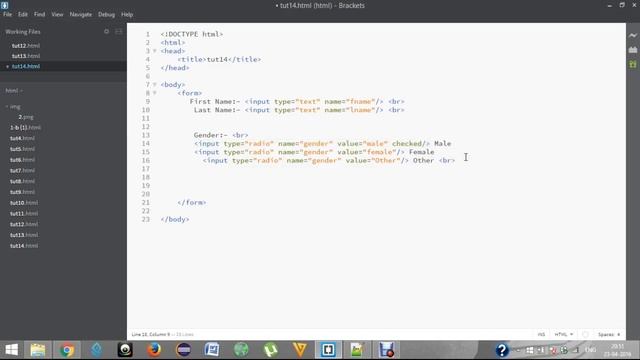This screenshot has height=360, width=640.
Task: Open File Explorer from taskbar
Action: [x=38, y=350]
